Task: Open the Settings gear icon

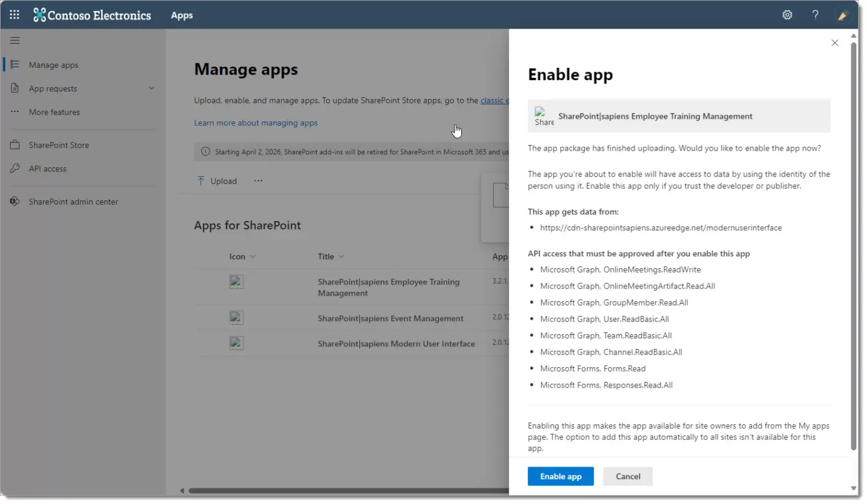Action: tap(787, 15)
